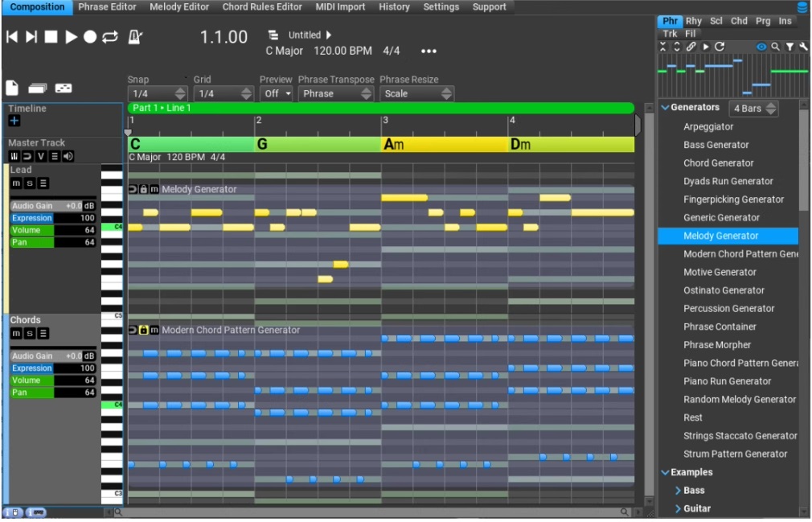Open the Preview Off dropdown
Screen dimensions: 812x522
(x=277, y=93)
